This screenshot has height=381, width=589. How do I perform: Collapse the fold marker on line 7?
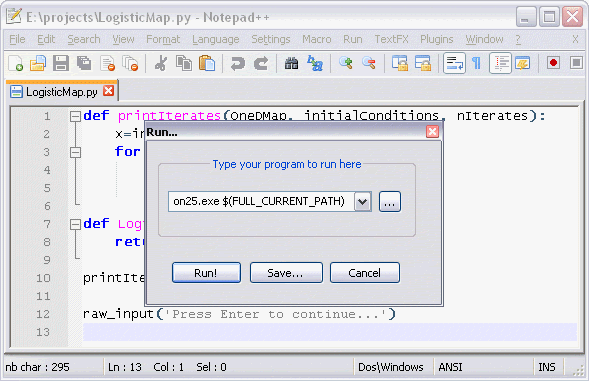[76, 224]
